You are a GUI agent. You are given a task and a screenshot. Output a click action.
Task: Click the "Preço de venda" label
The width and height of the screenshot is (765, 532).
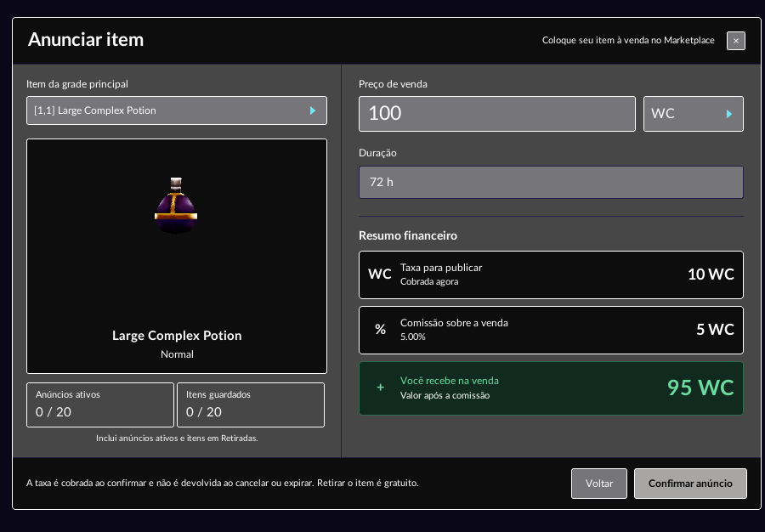pyautogui.click(x=393, y=84)
